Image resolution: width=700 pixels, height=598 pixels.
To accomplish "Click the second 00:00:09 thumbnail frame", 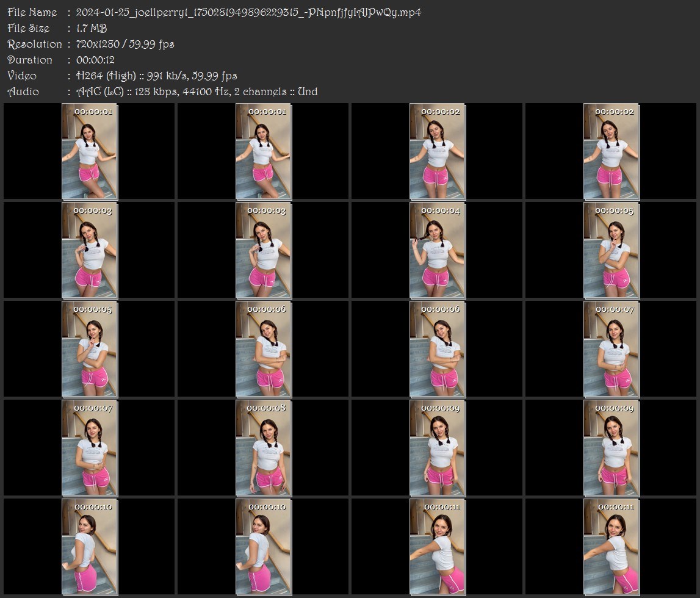I will 611,448.
